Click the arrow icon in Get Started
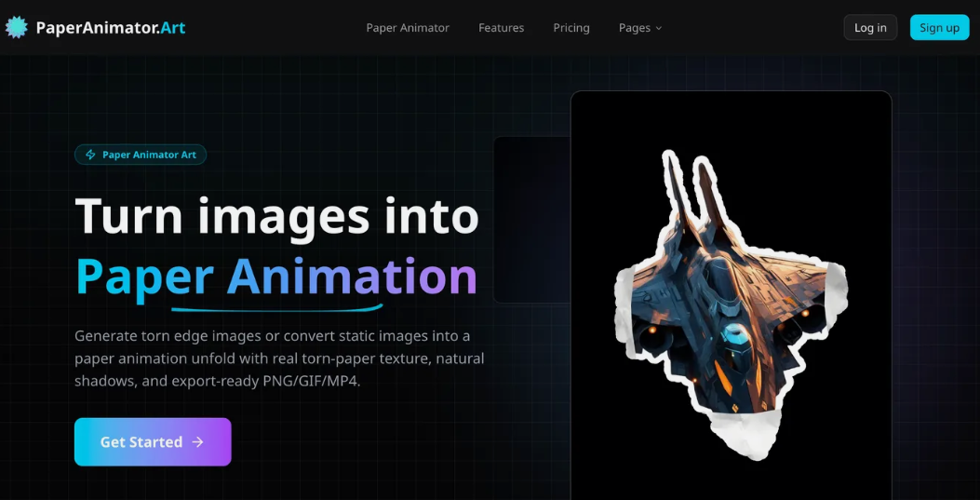980x500 pixels. coord(197,442)
